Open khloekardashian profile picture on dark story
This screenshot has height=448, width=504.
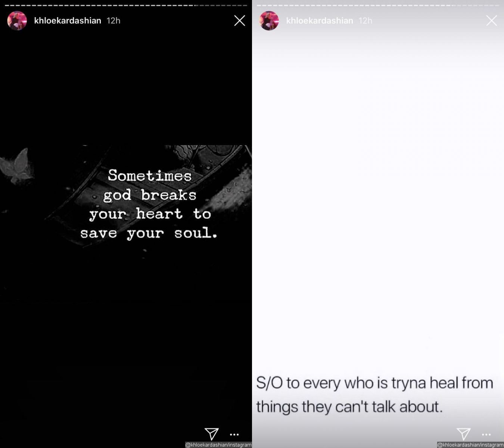pos(17,21)
